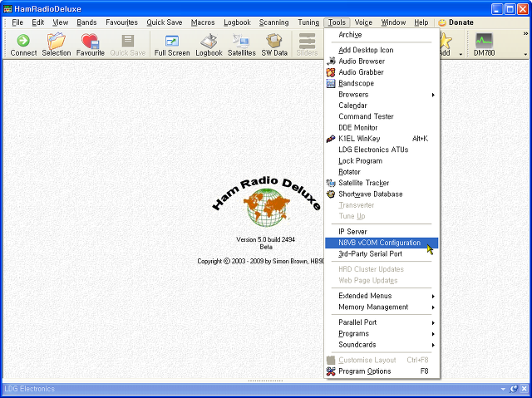The image size is (532, 398).
Task: Expand the Memory Management submenu
Action: click(382, 307)
